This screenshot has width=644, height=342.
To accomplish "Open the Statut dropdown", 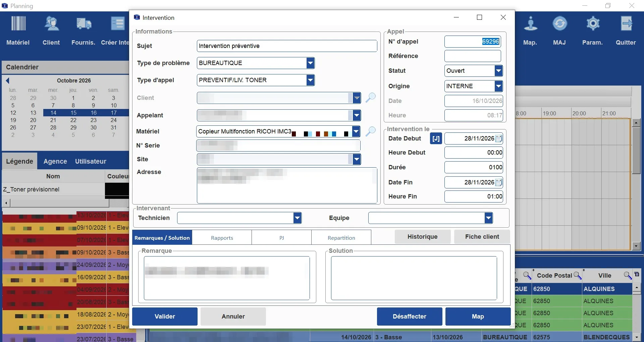I will point(499,71).
